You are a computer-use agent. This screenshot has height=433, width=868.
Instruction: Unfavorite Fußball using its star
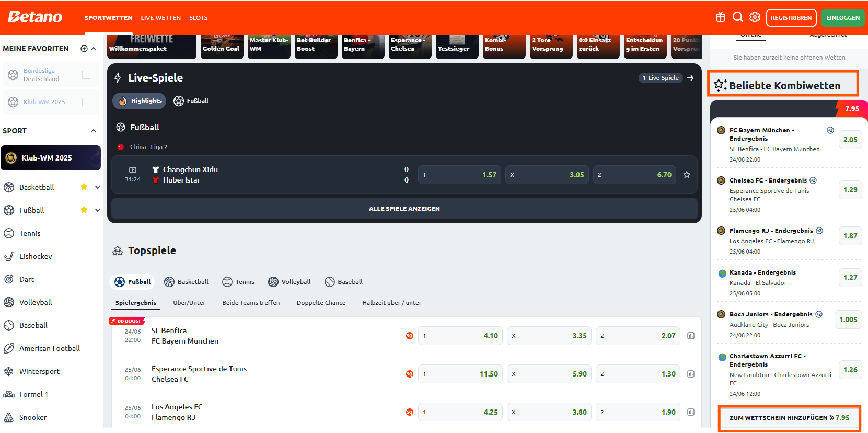tap(84, 210)
